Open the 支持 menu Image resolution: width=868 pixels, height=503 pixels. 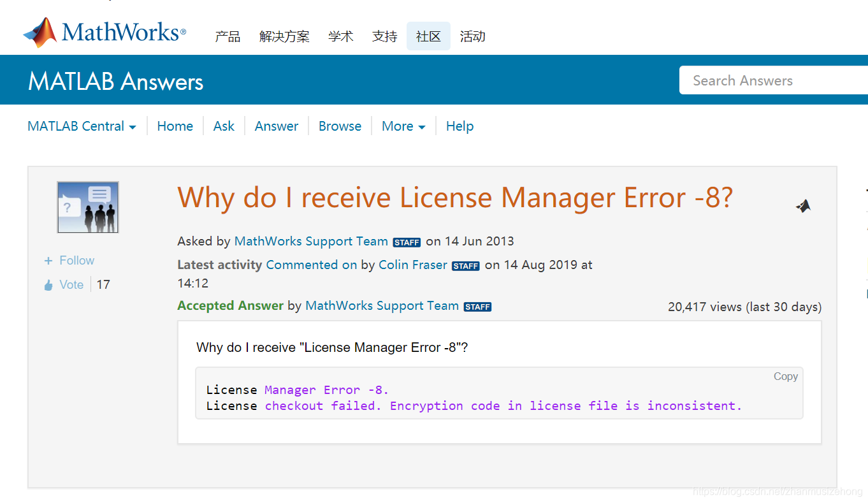pyautogui.click(x=385, y=36)
